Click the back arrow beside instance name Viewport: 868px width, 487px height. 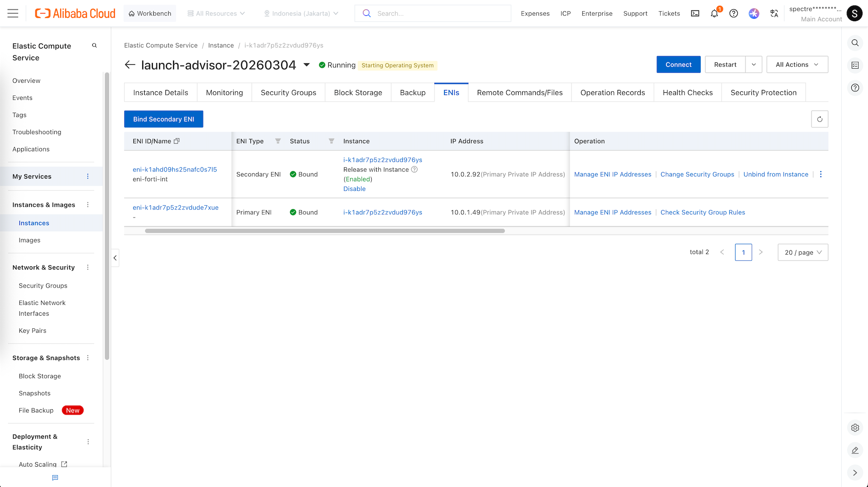click(130, 65)
